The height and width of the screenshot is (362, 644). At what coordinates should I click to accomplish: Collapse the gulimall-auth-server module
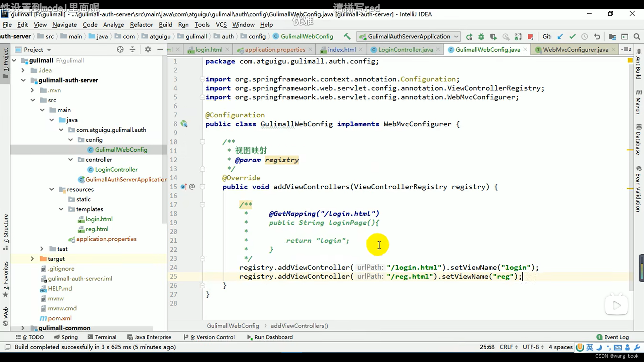[23, 80]
